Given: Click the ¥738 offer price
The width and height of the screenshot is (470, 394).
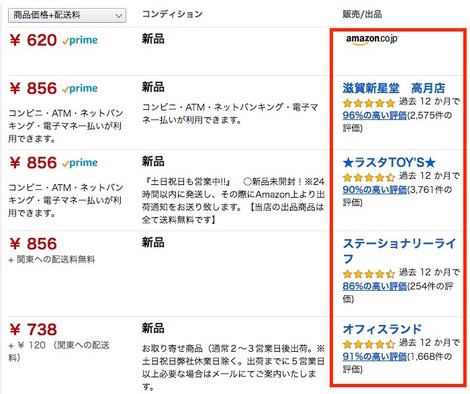Looking at the screenshot, I should 33,330.
